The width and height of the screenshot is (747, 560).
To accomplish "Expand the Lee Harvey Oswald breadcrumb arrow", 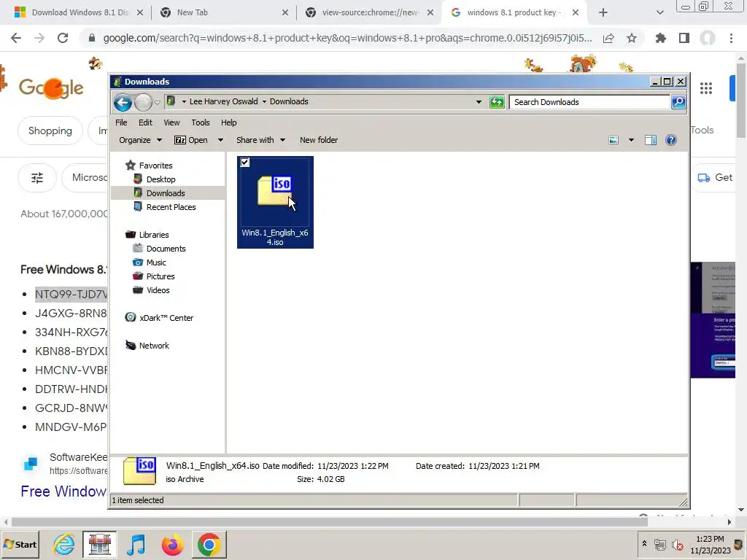I will [x=264, y=101].
